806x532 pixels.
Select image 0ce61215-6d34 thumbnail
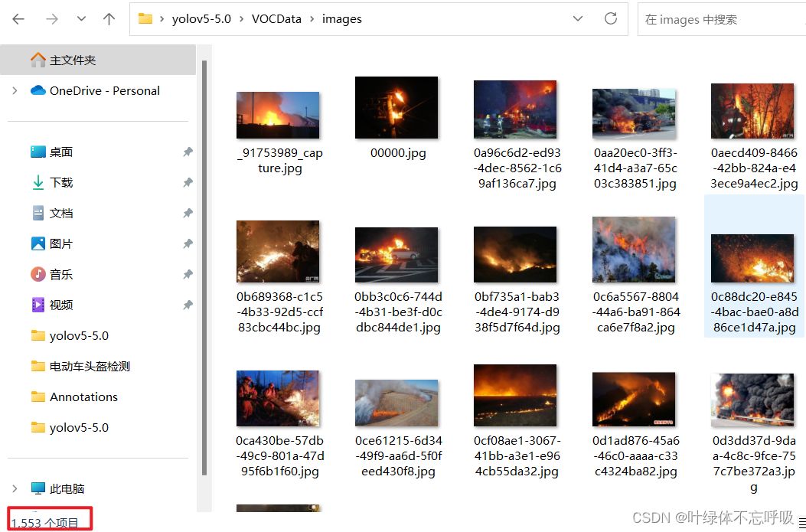396,403
